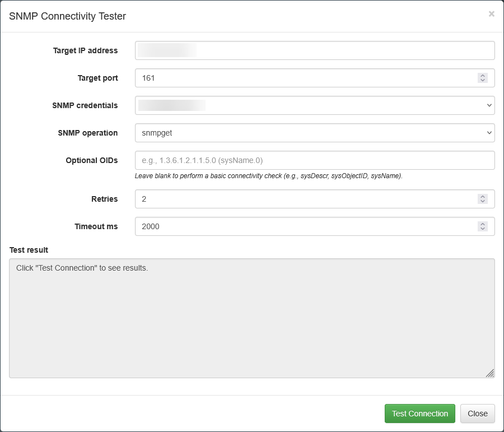Image resolution: width=504 pixels, height=432 pixels.
Task: Decrease Target port with the down arrow
Action: [483, 81]
